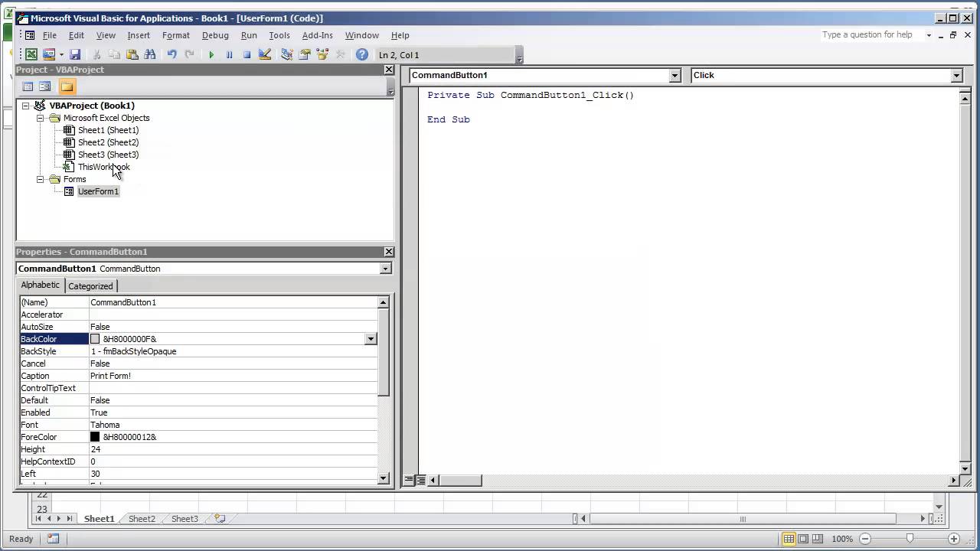The width and height of the screenshot is (980, 551).
Task: Click the Procedure View button
Action: point(409,480)
